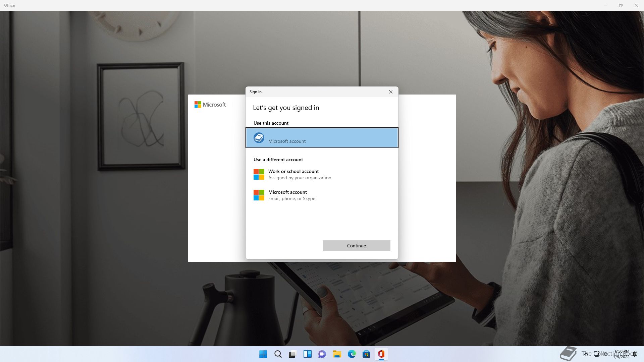644x362 pixels.
Task: Close the Sign in dialog
Action: point(391,92)
